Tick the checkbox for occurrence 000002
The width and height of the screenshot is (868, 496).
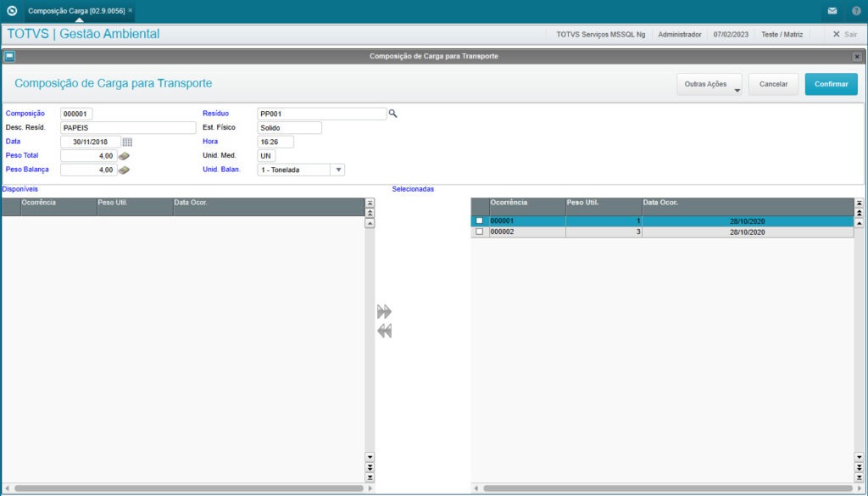click(x=480, y=232)
